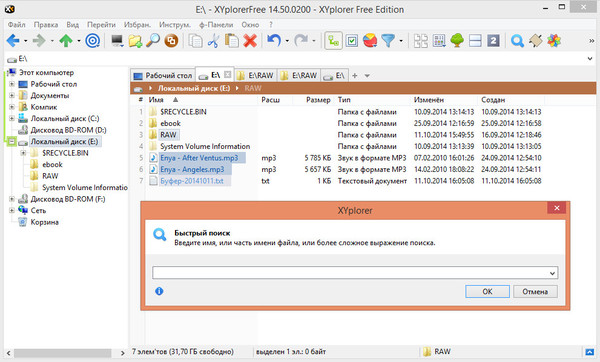
Task: Click the orange round toolbar icon
Action: pyautogui.click(x=171, y=40)
